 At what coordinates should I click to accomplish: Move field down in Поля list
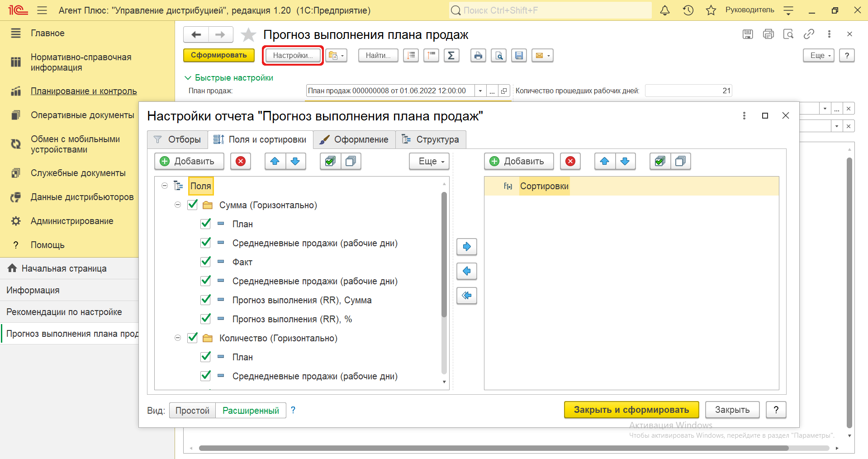point(295,161)
